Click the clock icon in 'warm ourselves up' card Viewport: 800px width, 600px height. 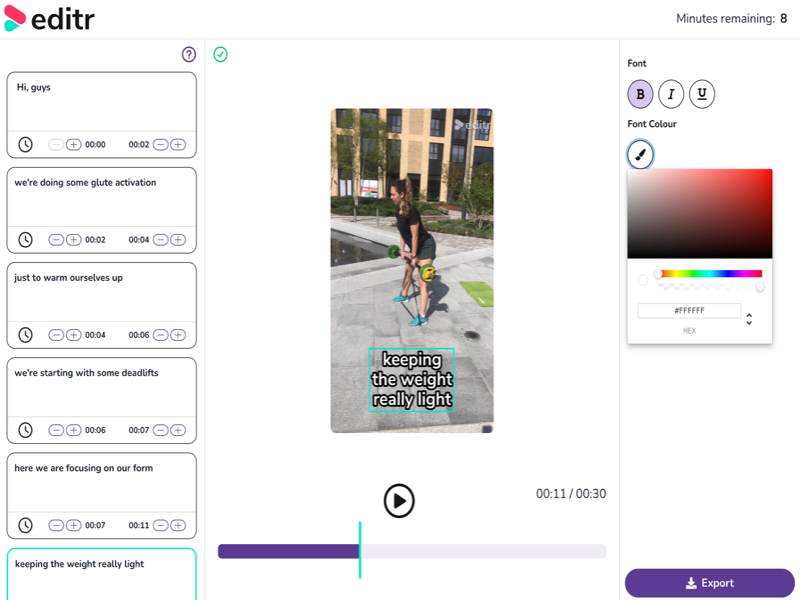coord(26,335)
